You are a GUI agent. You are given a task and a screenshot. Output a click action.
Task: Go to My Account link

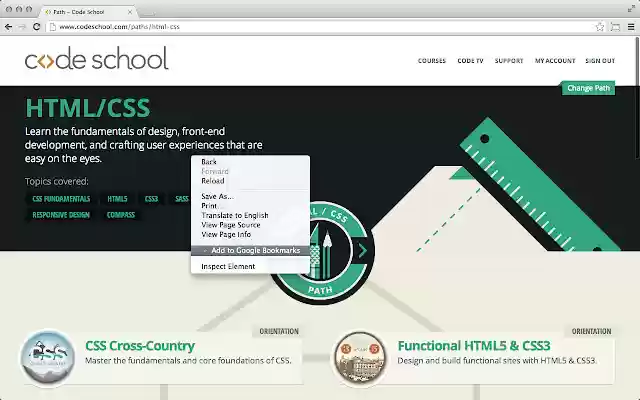(x=554, y=61)
